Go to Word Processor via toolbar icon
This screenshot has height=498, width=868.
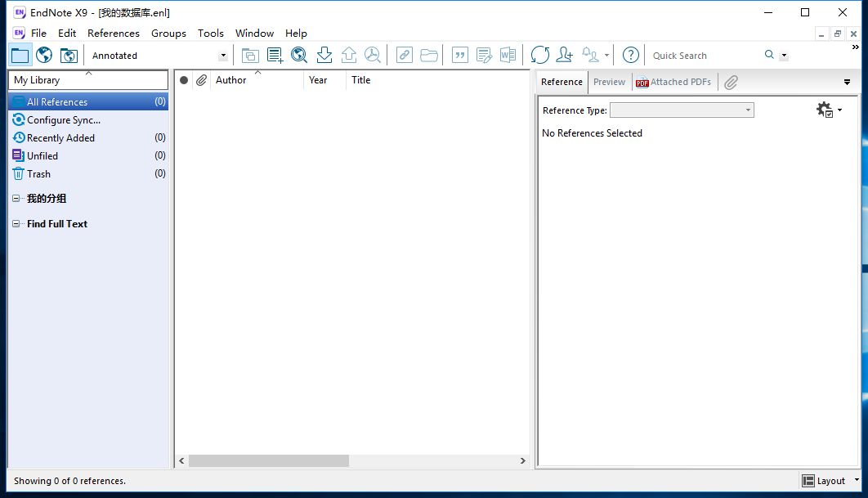tap(508, 56)
